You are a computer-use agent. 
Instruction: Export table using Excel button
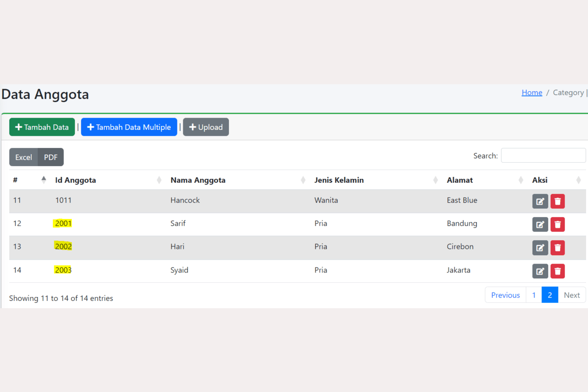(x=24, y=157)
